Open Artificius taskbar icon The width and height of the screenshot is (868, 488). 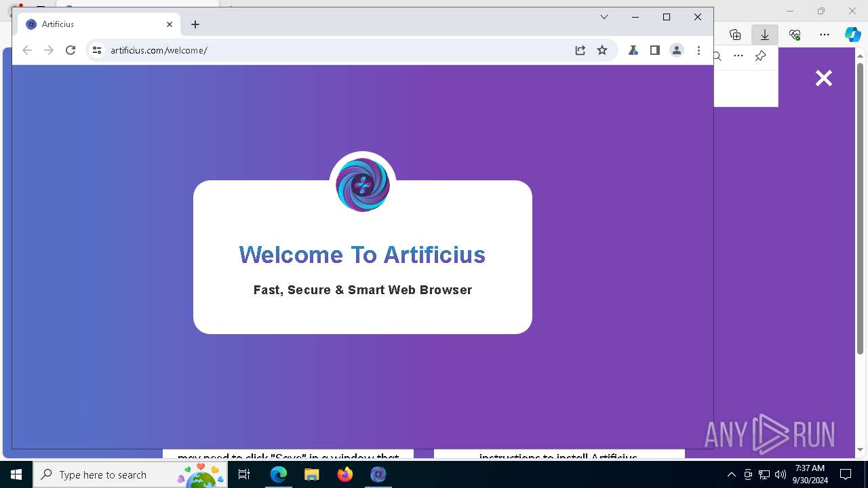point(378,474)
